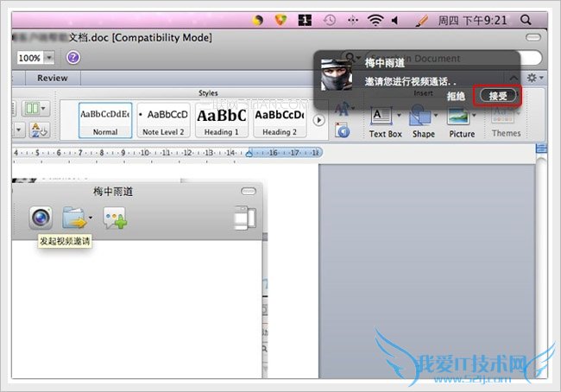Open the Word help button
Viewport: 561px width, 392px height.
point(73,57)
